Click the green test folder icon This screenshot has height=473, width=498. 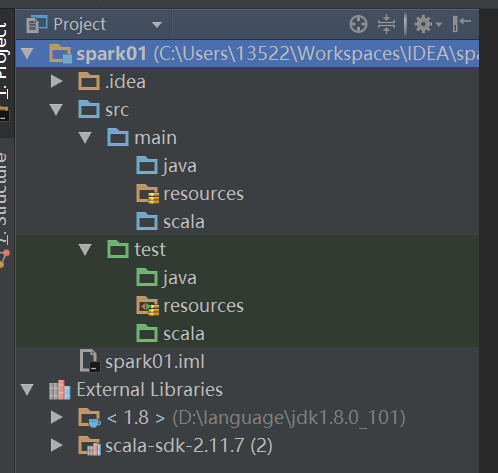[118, 249]
